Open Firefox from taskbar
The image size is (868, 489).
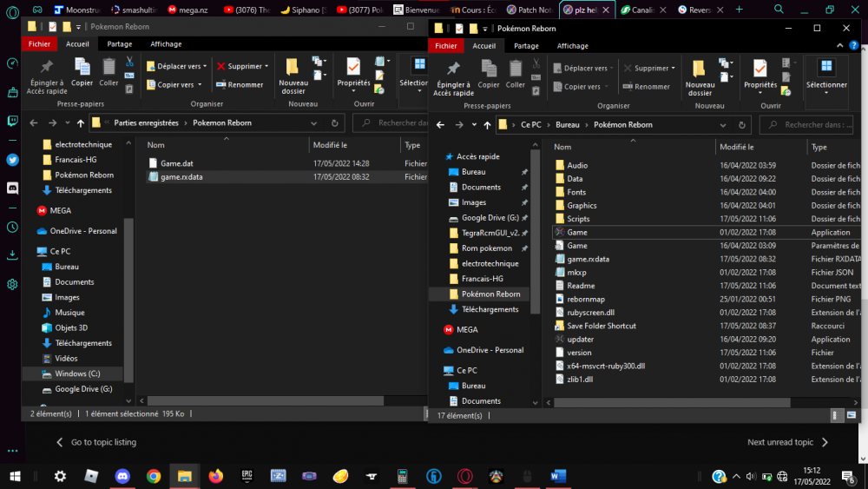(216, 476)
